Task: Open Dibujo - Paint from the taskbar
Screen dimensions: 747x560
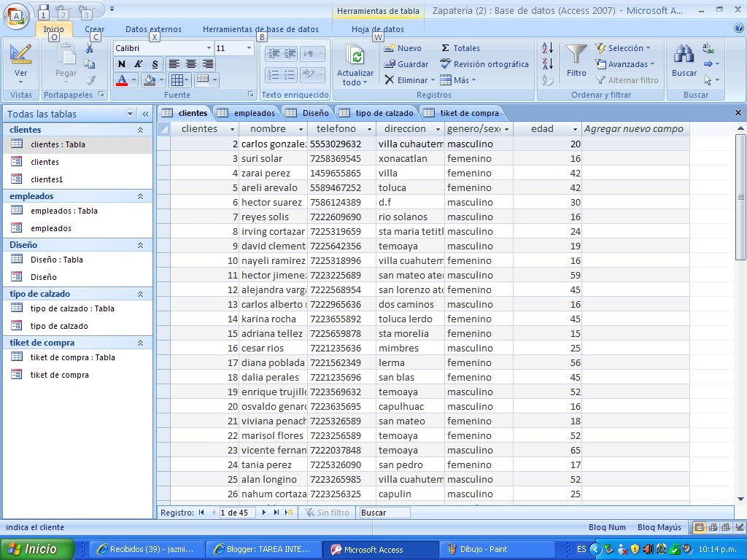Action: tap(497, 549)
